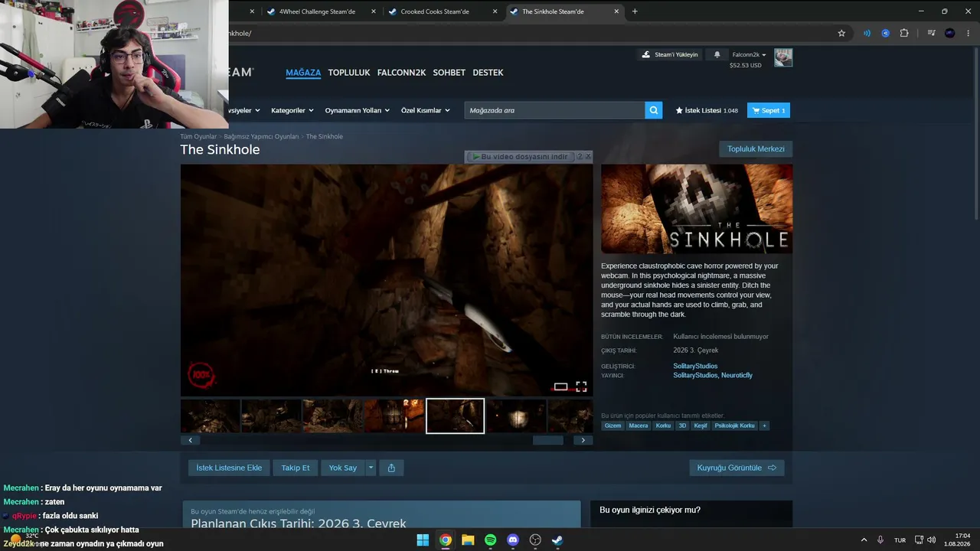
Task: Click the Tüm Oyunlar breadcrumb
Action: (x=198, y=136)
